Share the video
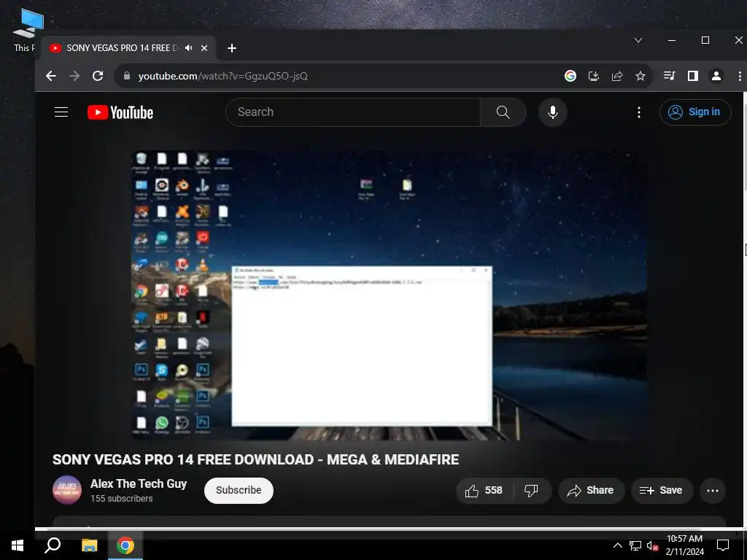 coord(591,491)
